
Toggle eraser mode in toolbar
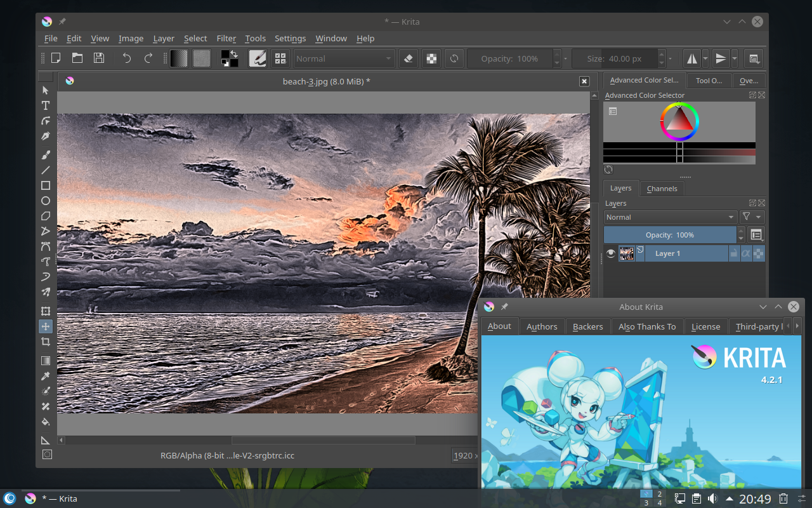409,58
